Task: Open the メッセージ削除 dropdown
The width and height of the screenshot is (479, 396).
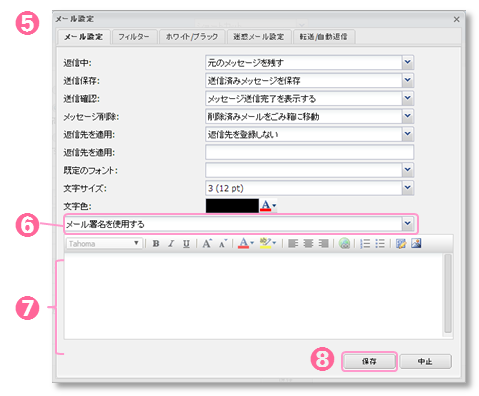Action: pos(407,116)
